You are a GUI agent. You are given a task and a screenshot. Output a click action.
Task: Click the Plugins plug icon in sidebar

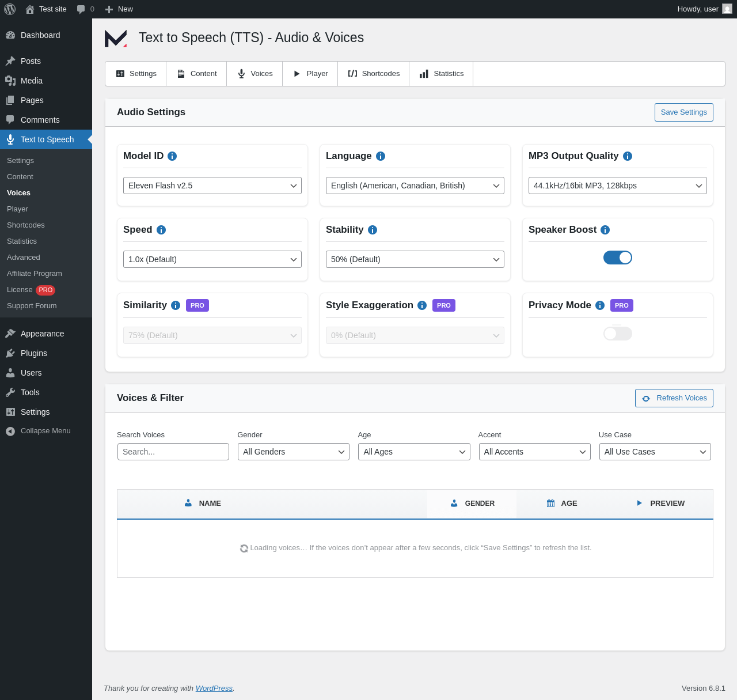pos(10,353)
